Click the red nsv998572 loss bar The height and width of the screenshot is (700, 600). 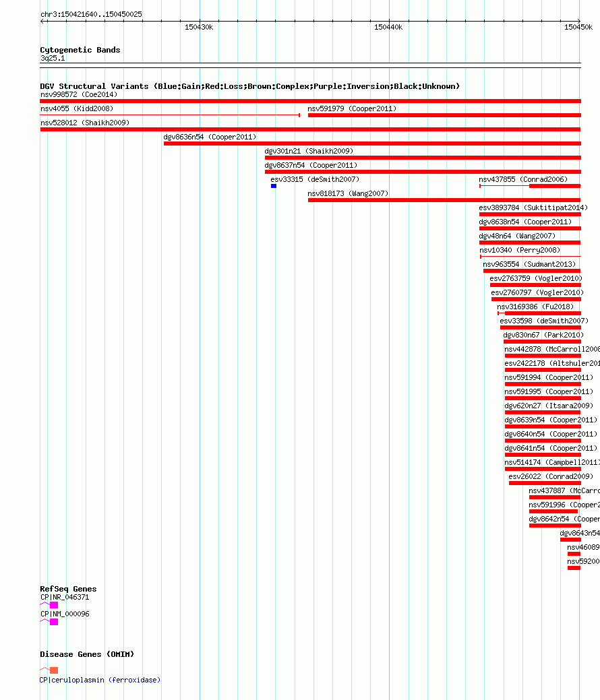[311, 101]
